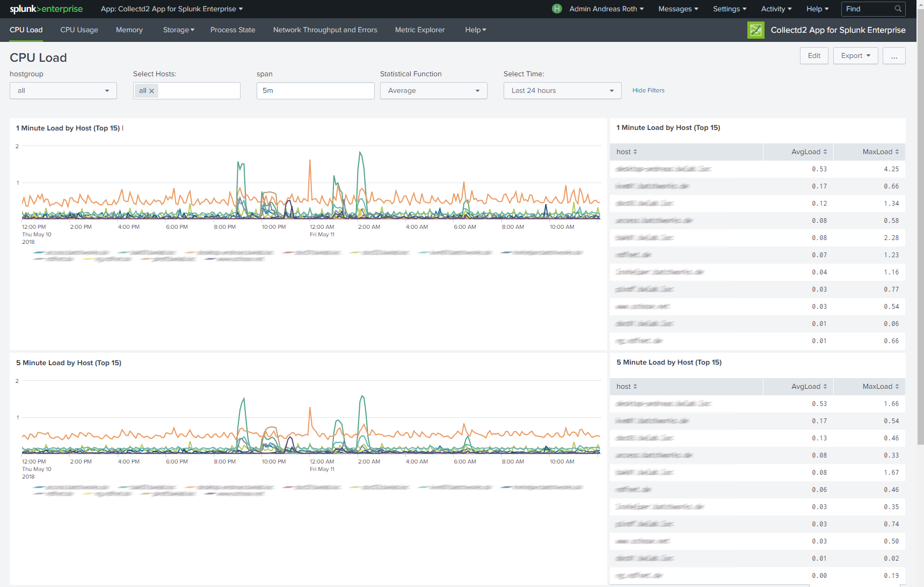The height and width of the screenshot is (587, 924).
Task: Click MaxLoad 1.23 in 1 Minute table
Action: (x=891, y=255)
